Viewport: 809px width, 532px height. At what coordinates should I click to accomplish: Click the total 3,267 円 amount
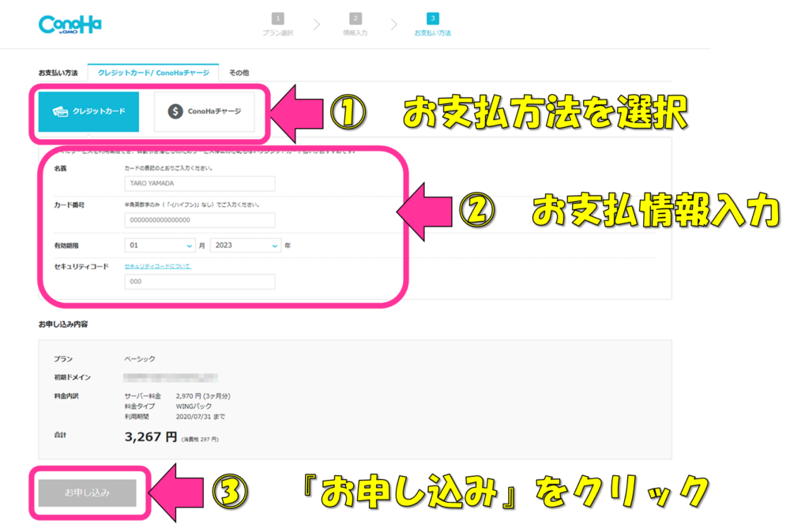(151, 437)
